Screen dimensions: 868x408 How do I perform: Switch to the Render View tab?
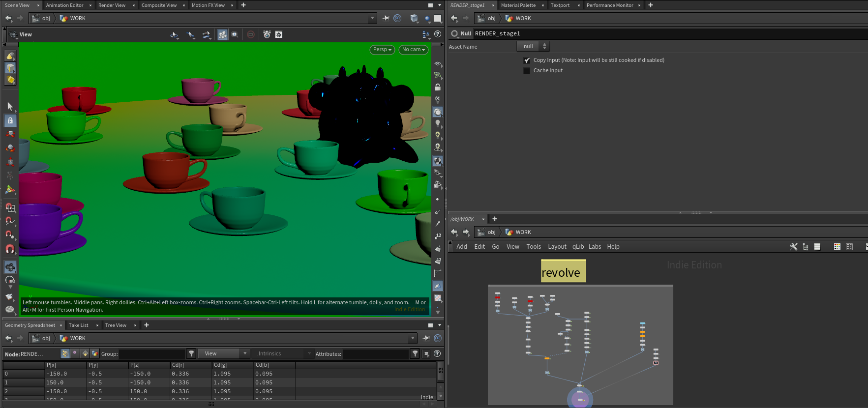112,5
